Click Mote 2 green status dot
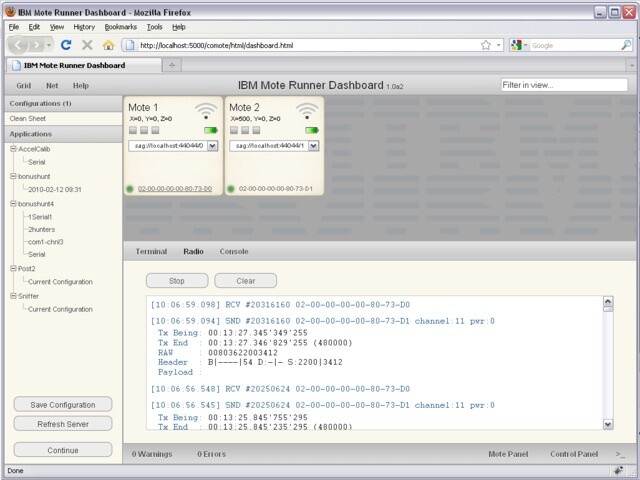This screenshot has width=640, height=480. pos(231,189)
